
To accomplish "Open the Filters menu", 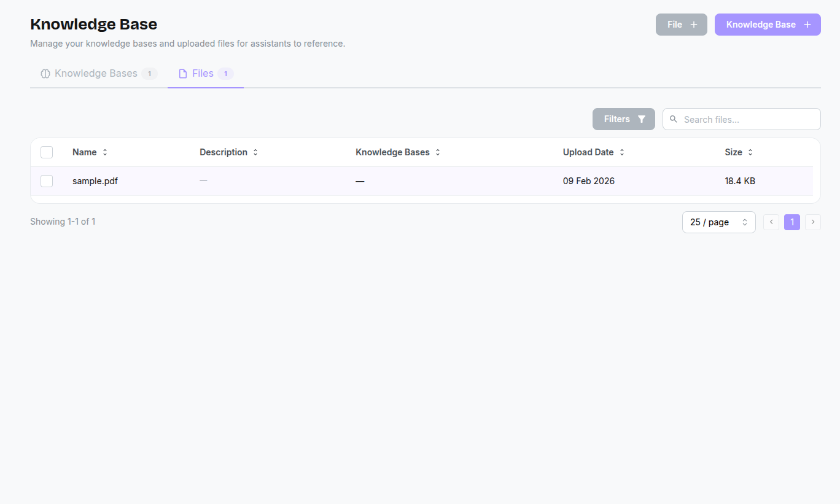I will 624,119.
